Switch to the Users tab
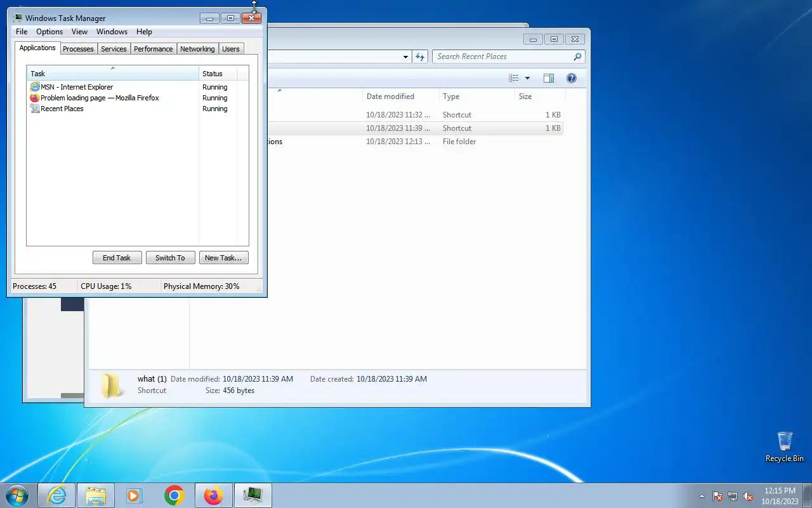Viewport: 812px width, 508px height. (231, 49)
